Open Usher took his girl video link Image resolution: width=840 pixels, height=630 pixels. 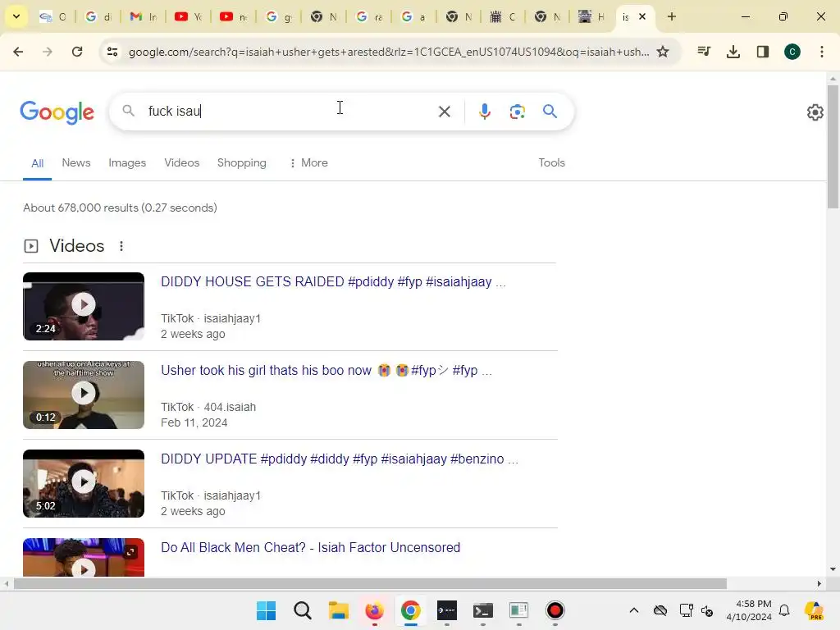click(x=326, y=370)
